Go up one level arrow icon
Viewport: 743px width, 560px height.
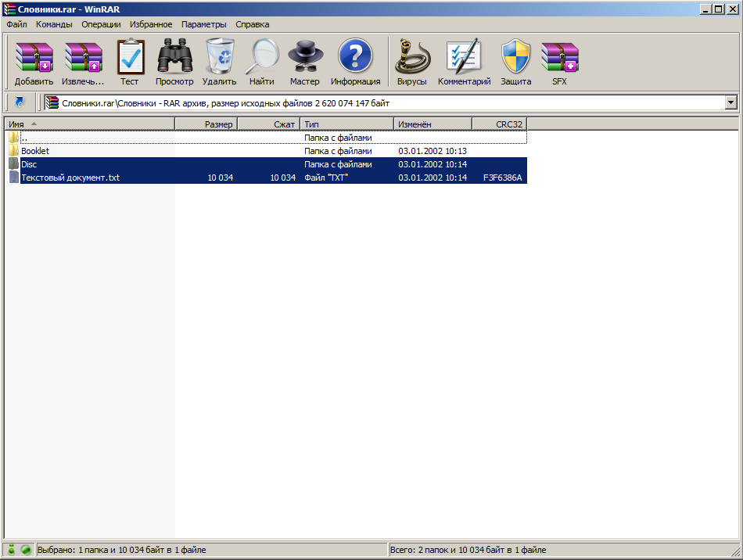(20, 102)
